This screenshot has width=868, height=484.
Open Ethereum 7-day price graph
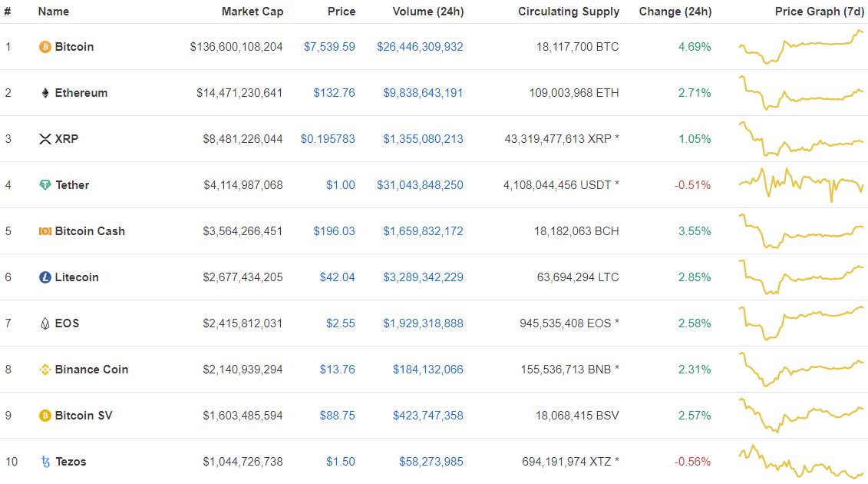click(x=801, y=93)
